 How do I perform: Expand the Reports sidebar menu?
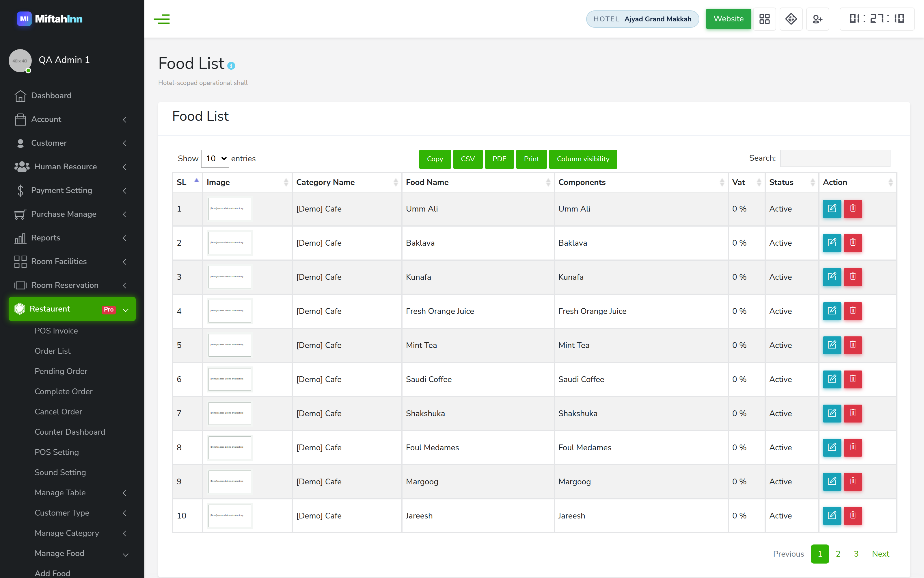tap(72, 238)
